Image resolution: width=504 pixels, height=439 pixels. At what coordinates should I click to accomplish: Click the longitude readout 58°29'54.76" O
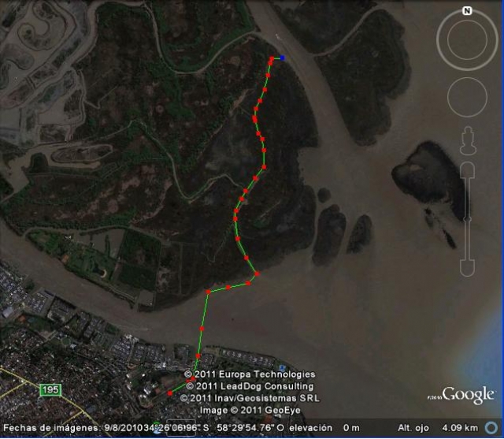[x=250, y=428]
